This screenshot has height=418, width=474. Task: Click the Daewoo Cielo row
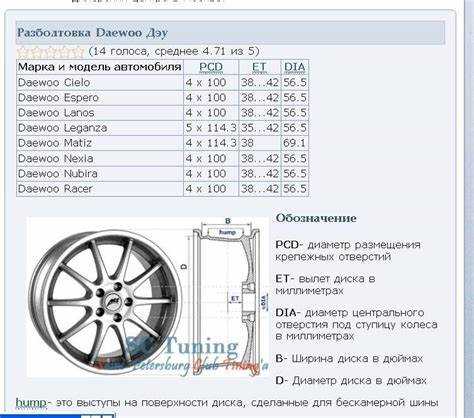click(x=163, y=82)
